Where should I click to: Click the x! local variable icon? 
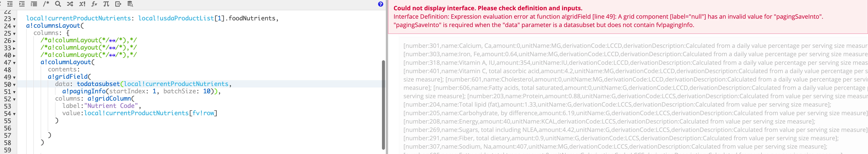82,4
